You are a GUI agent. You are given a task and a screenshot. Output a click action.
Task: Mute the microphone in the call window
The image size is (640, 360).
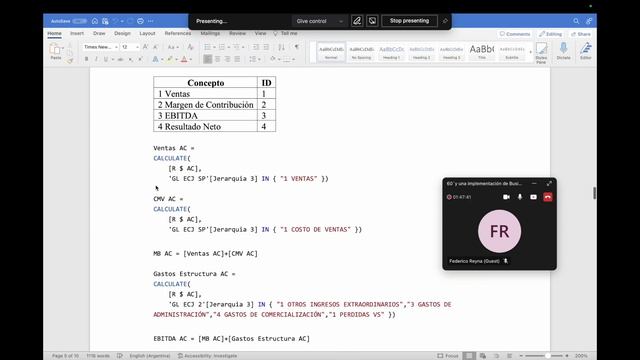pos(520,197)
